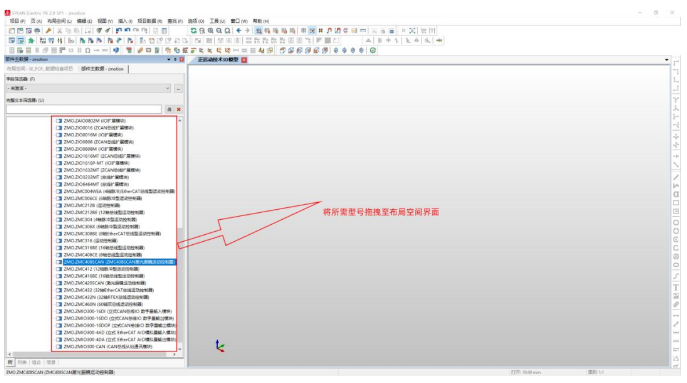Select part ZMO.ZMC006CE in the list
The width and height of the screenshot is (687, 383).
coord(103,198)
